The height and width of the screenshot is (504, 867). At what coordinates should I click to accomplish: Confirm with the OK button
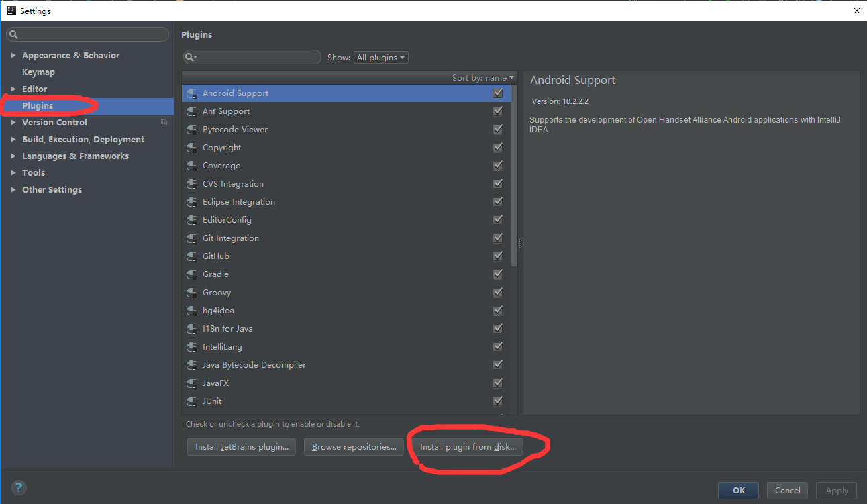tap(738, 491)
